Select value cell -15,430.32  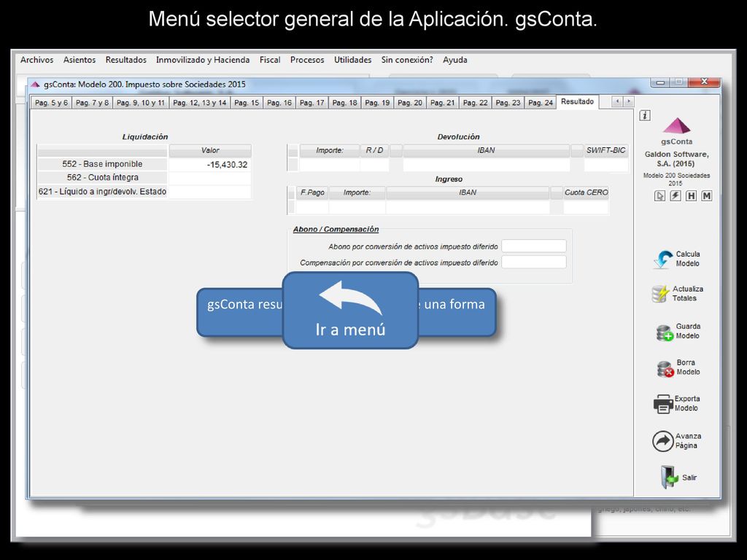coord(209,165)
